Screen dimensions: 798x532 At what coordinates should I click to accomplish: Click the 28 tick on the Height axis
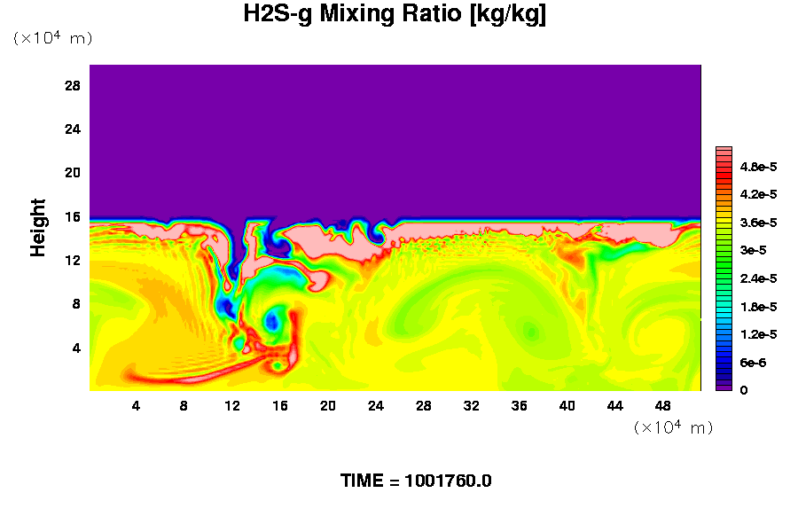(73, 85)
